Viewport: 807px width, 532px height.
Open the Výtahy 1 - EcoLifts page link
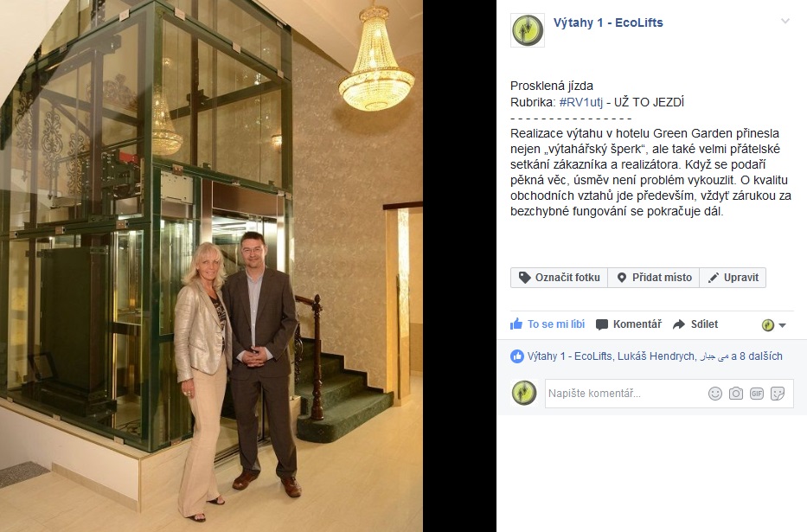tap(608, 22)
